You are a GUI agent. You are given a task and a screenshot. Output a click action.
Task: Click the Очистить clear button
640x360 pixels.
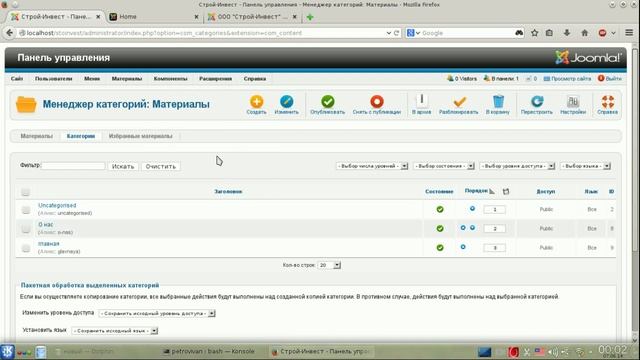(x=160, y=167)
